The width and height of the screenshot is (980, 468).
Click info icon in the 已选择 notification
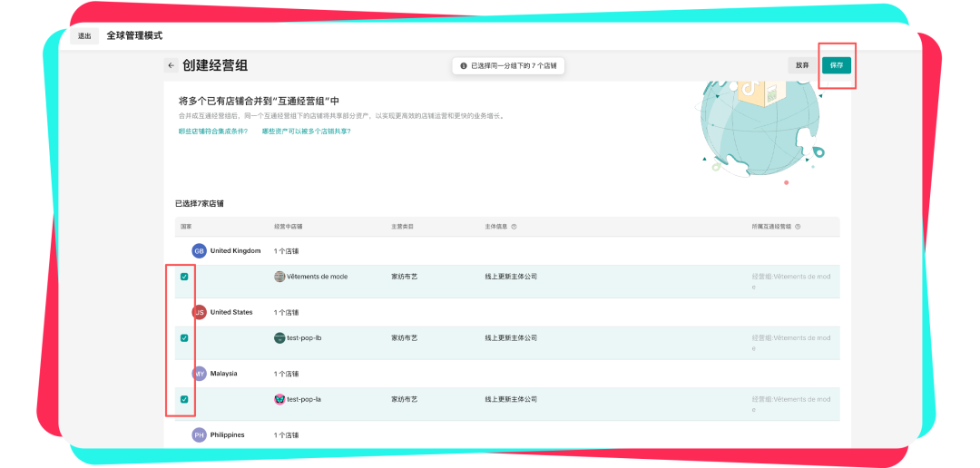[464, 66]
